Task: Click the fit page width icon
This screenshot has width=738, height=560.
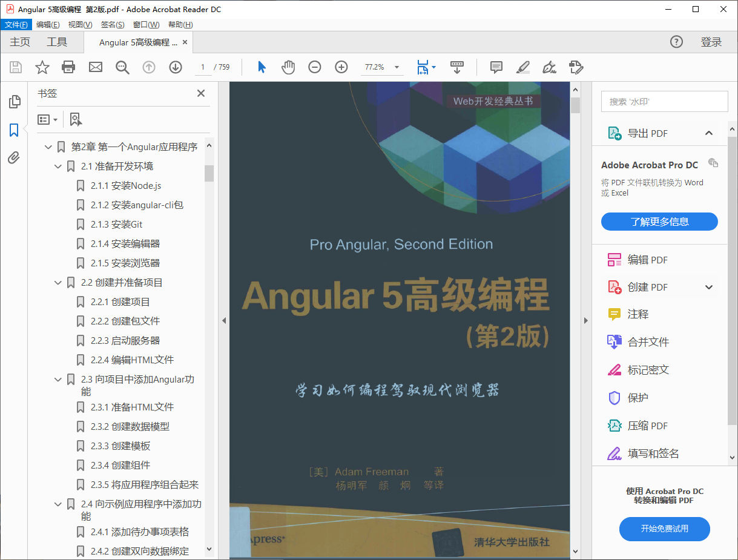Action: click(x=422, y=67)
